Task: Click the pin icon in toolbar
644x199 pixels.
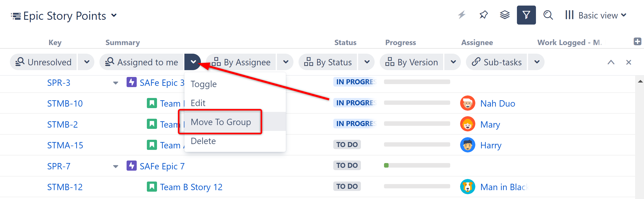Action: pos(483,15)
